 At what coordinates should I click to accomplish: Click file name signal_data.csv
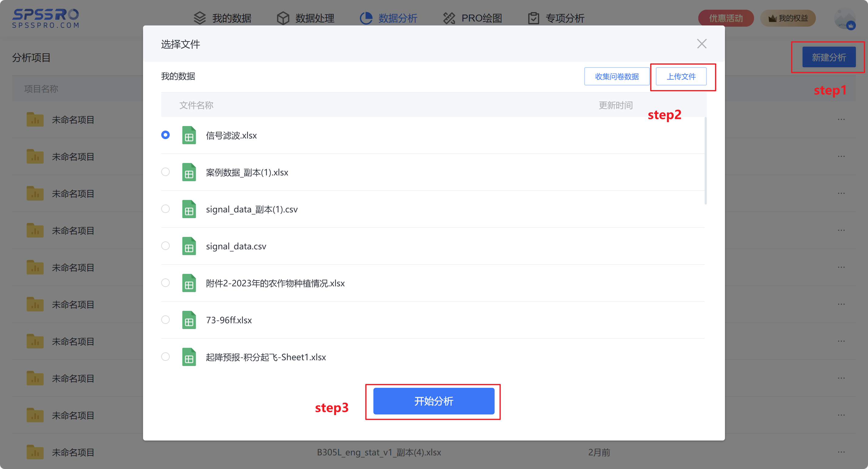[236, 246]
